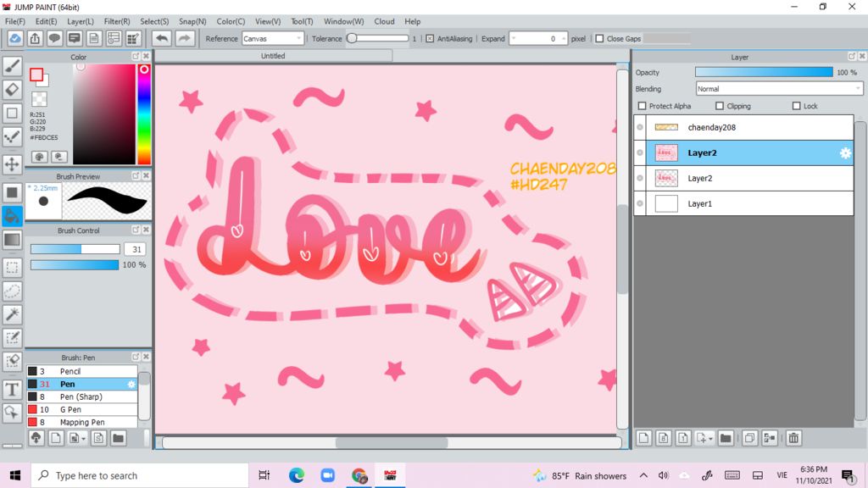Image resolution: width=868 pixels, height=488 pixels.
Task: Pick the Dot pen tool
Action: [x=12, y=136]
